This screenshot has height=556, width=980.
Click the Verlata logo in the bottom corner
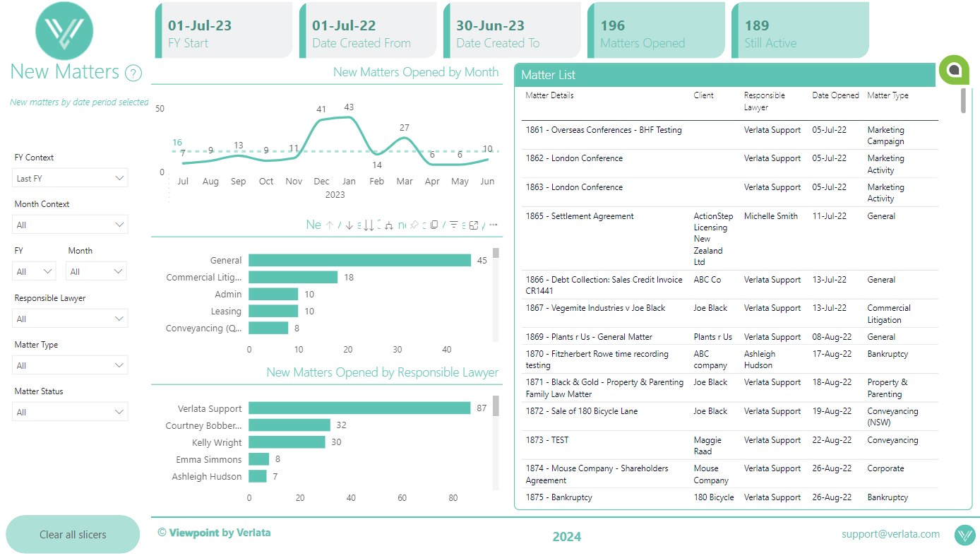[964, 536]
